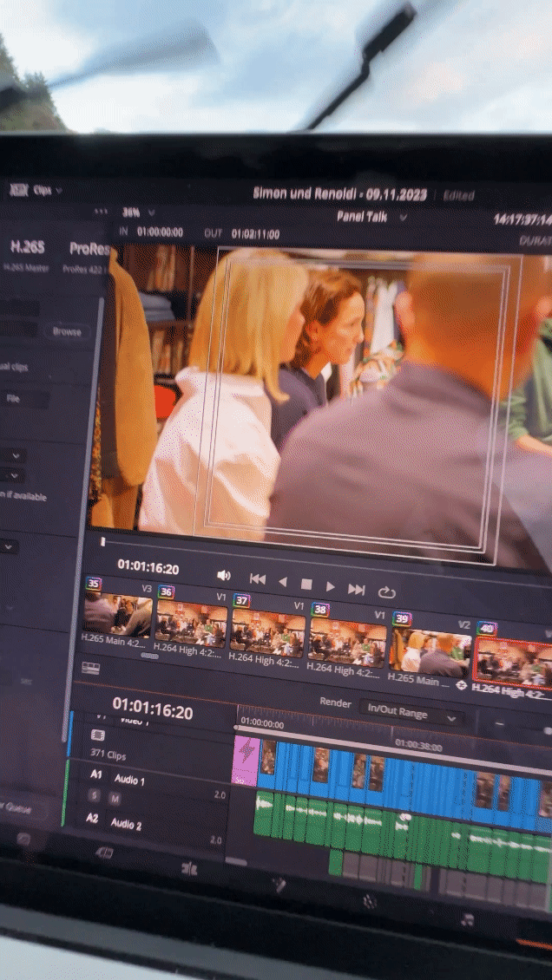Click the Browse button
Screen dimensions: 552x980
67,331
